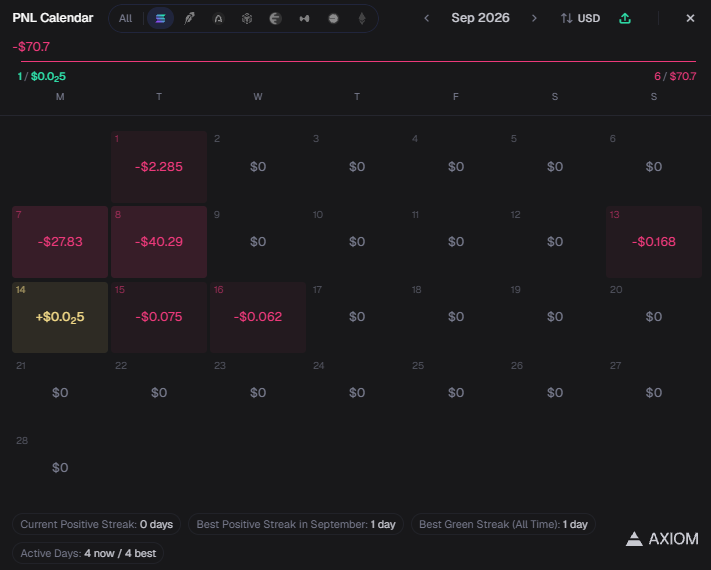Screen dimensions: 711x570
Task: Click the Current Positive Streak chip
Action: pos(97,524)
